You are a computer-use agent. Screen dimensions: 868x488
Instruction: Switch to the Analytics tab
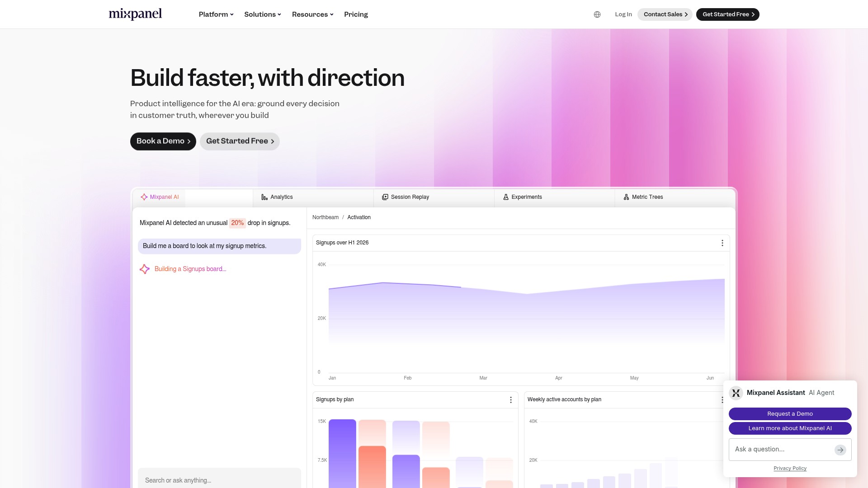(x=313, y=197)
